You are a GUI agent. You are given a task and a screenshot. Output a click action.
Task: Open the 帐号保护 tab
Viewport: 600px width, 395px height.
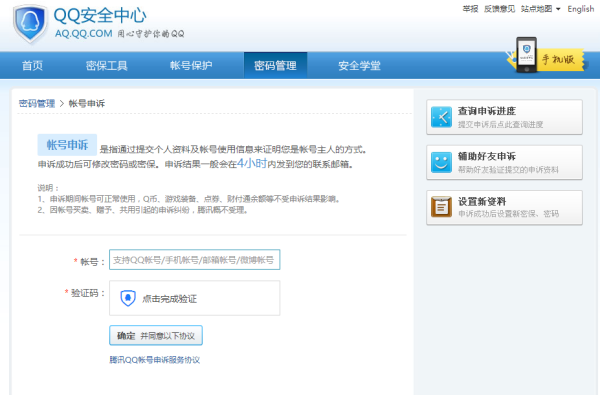[191, 65]
